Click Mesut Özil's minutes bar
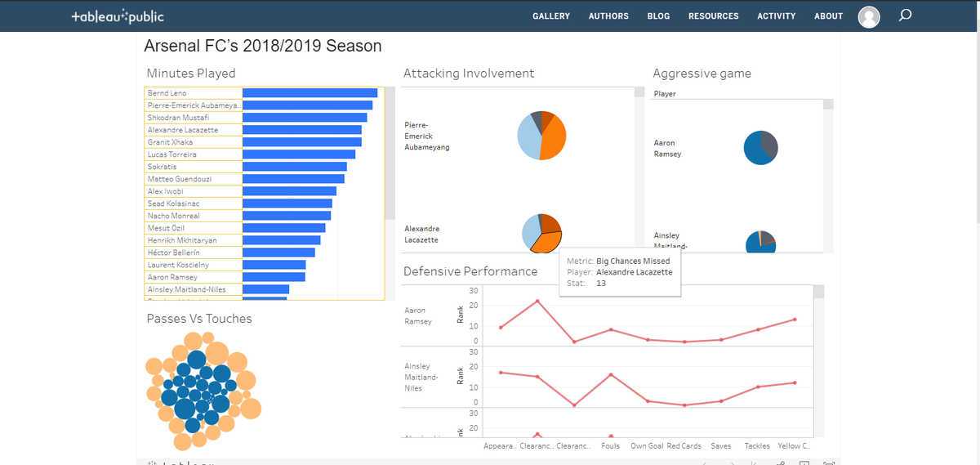 283,228
